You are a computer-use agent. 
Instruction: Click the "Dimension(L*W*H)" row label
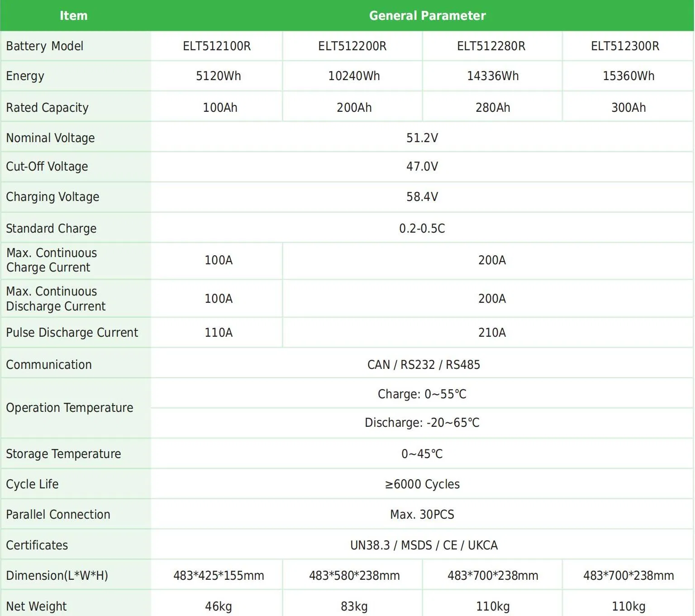[57, 576]
